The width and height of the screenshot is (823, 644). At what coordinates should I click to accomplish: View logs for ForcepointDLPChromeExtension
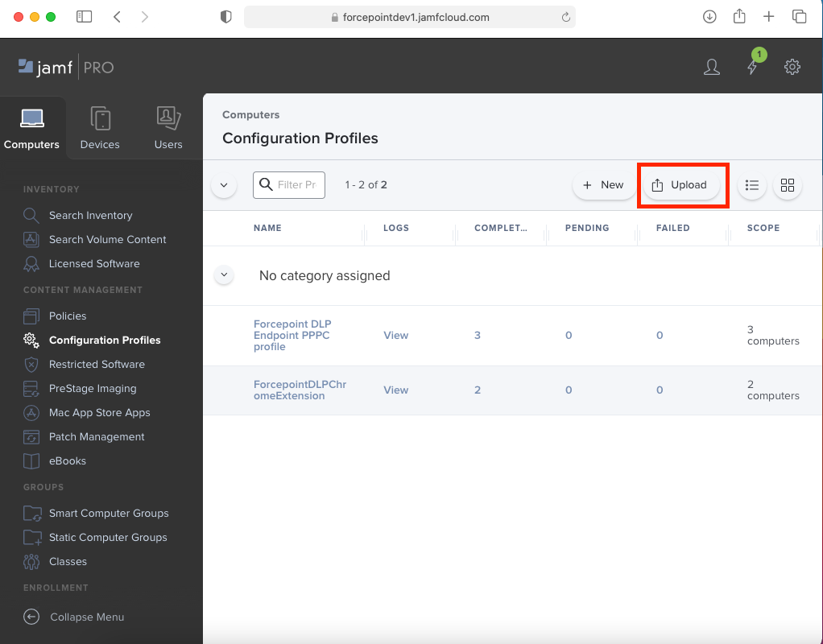pyautogui.click(x=395, y=390)
